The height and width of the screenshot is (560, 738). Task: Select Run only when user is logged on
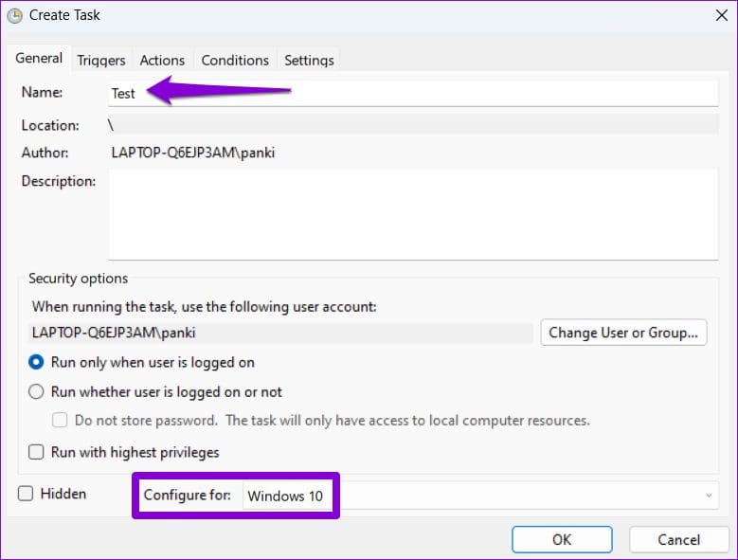pyautogui.click(x=37, y=362)
